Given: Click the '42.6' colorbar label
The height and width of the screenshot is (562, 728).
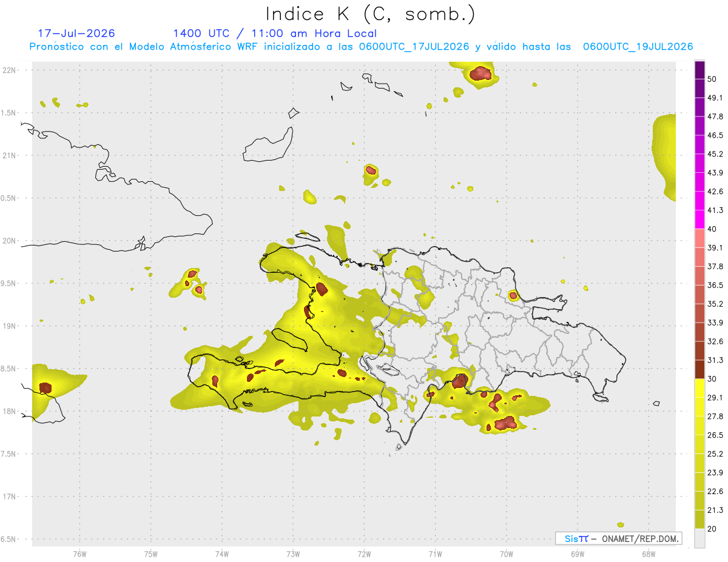Looking at the screenshot, I should [715, 192].
